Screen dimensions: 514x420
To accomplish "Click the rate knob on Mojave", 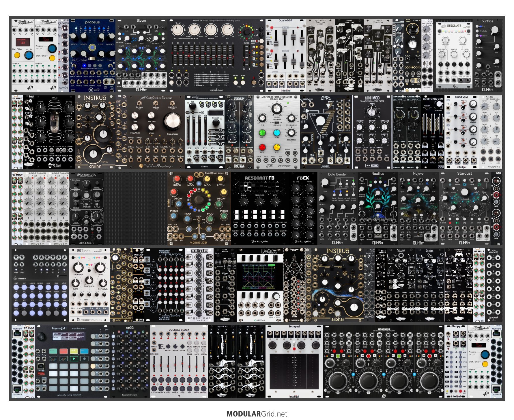I will click(418, 200).
